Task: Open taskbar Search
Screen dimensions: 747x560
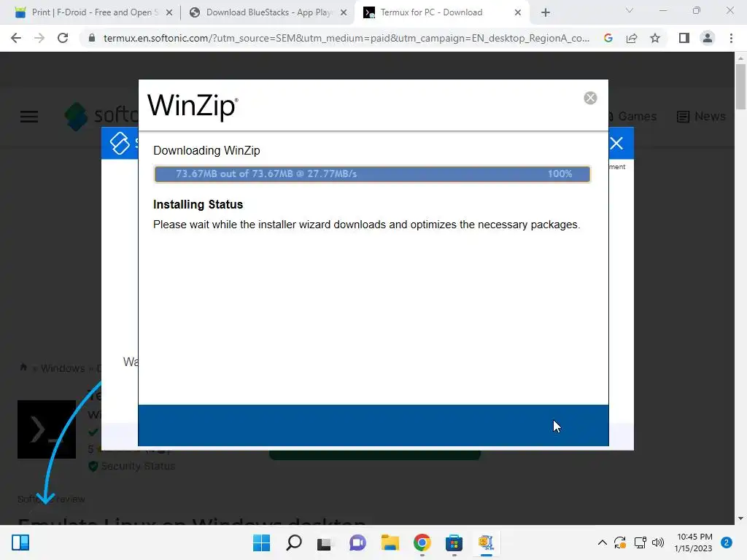Action: tap(293, 542)
